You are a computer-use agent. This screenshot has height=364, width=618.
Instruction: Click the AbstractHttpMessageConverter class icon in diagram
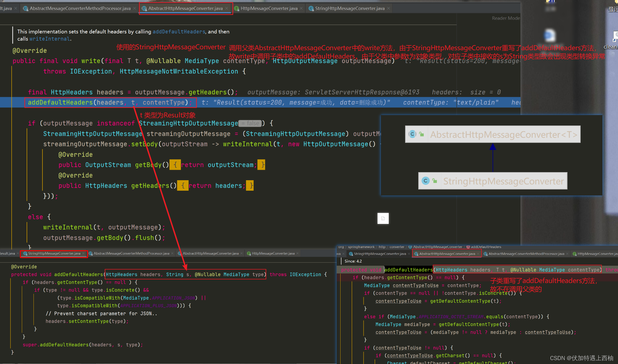point(413,134)
